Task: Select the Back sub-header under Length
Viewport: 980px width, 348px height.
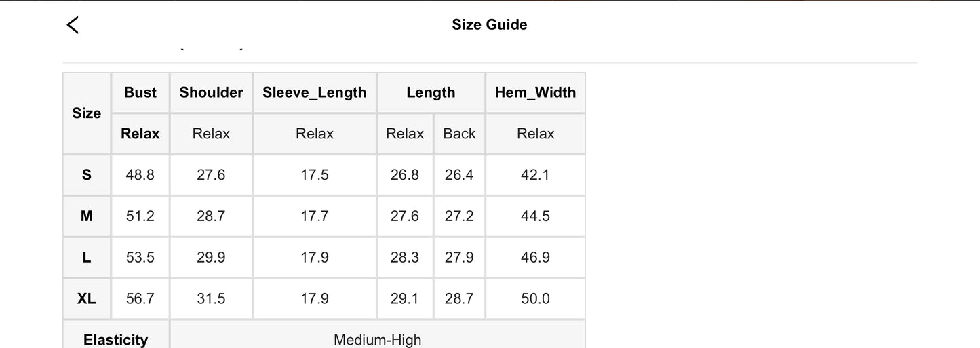Action: click(459, 134)
